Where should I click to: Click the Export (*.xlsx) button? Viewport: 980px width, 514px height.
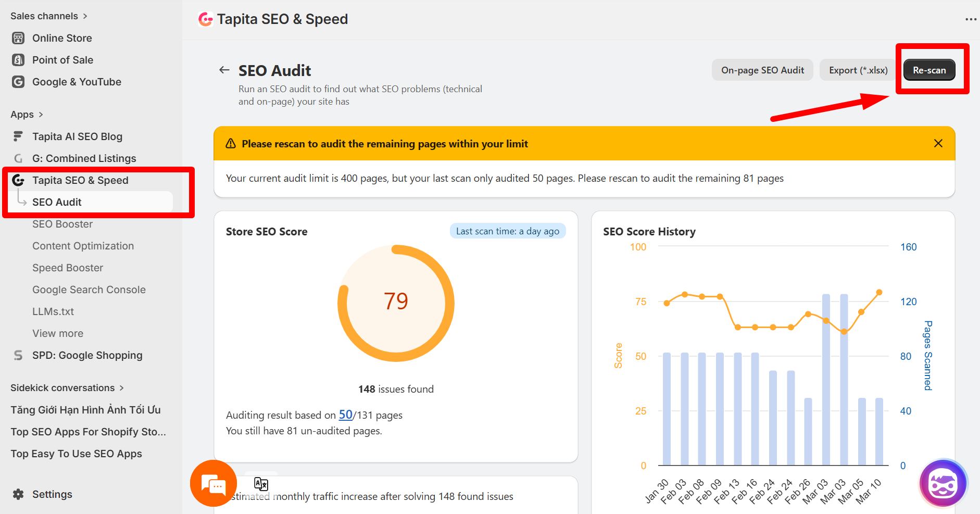point(858,70)
